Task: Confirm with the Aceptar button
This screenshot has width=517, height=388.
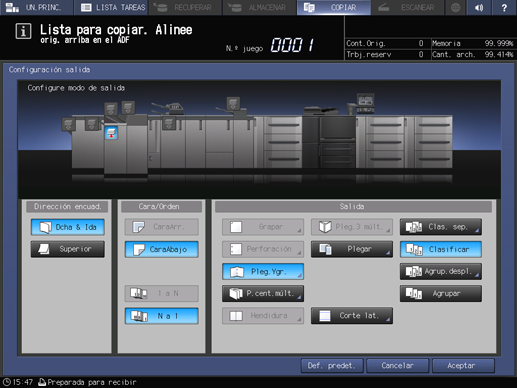Action: 463,366
